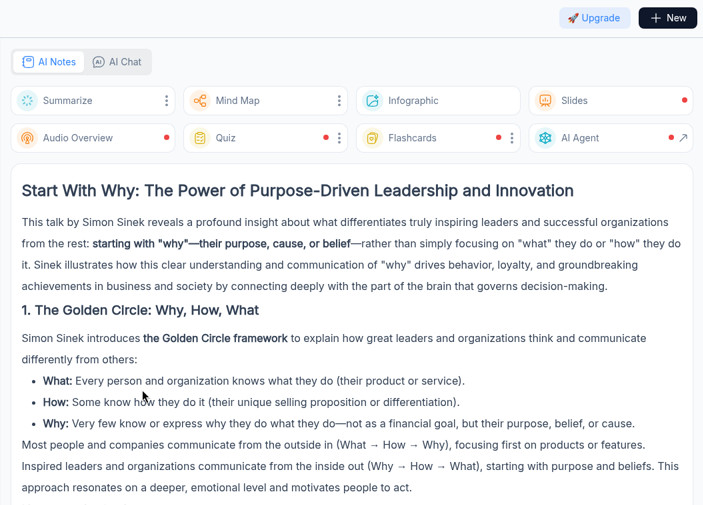The height and width of the screenshot is (505, 703).
Task: Open Summarize options three-dot menu
Action: pyautogui.click(x=166, y=100)
